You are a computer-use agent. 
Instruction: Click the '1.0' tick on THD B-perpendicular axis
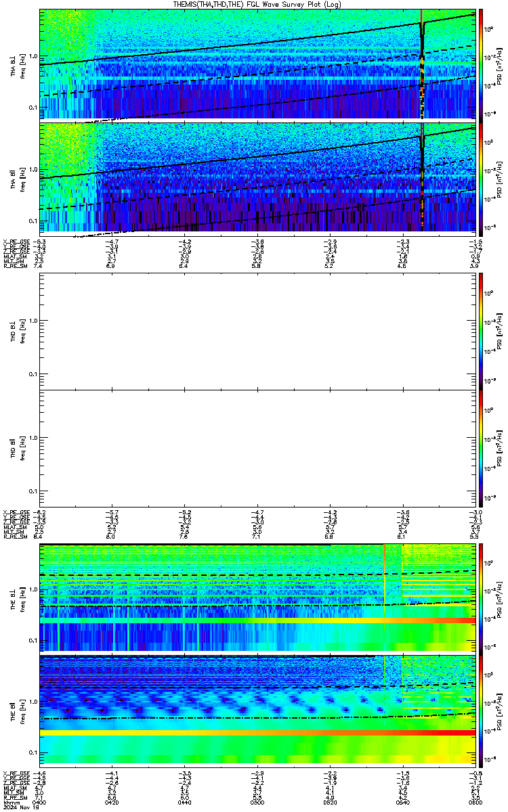33,321
